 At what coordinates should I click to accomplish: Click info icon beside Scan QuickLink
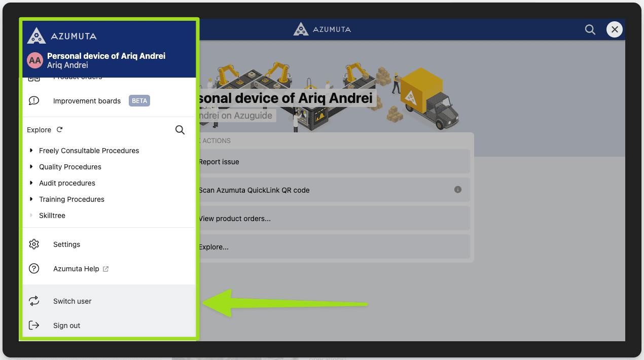coord(458,190)
